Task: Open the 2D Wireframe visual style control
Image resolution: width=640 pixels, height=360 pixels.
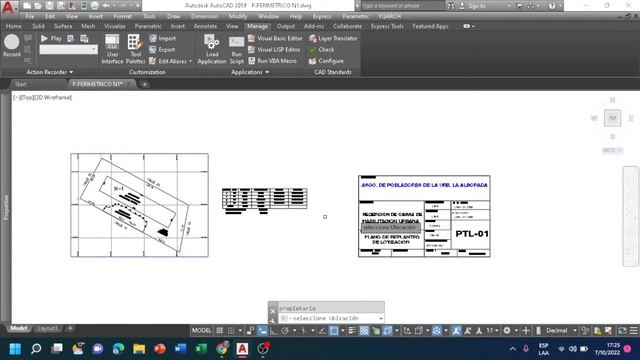Action: pos(52,97)
